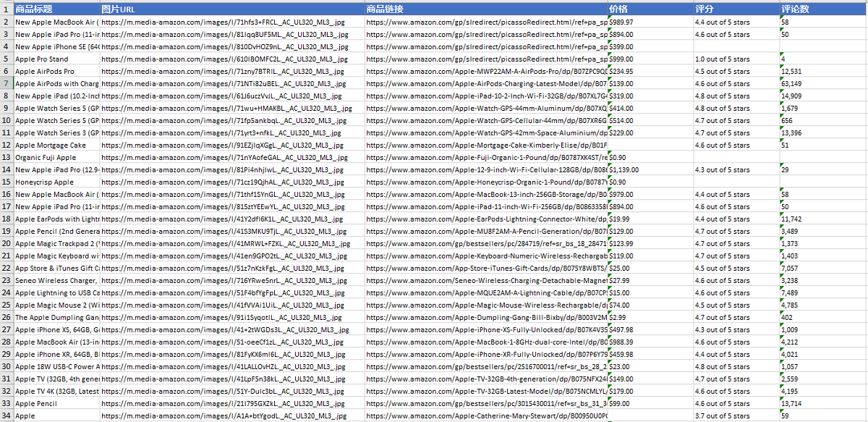Click the review count cell 11,742
Image resolution: width=868 pixels, height=422 pixels.
coord(824,219)
